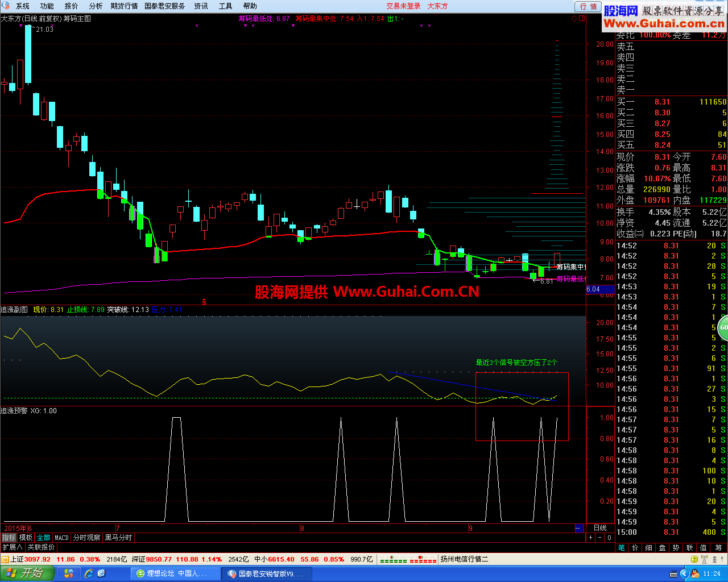Click the 交易未登录 login link
Viewport: 728px width, 582px height.
404,6
